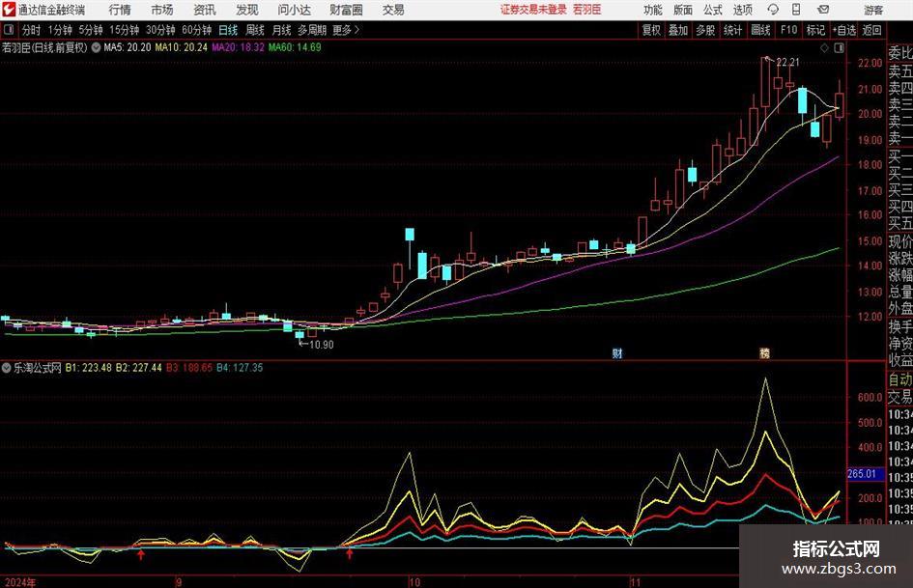This screenshot has width=913, height=588.
Task: Click the 返回 back button
Action: pyautogui.click(x=871, y=30)
